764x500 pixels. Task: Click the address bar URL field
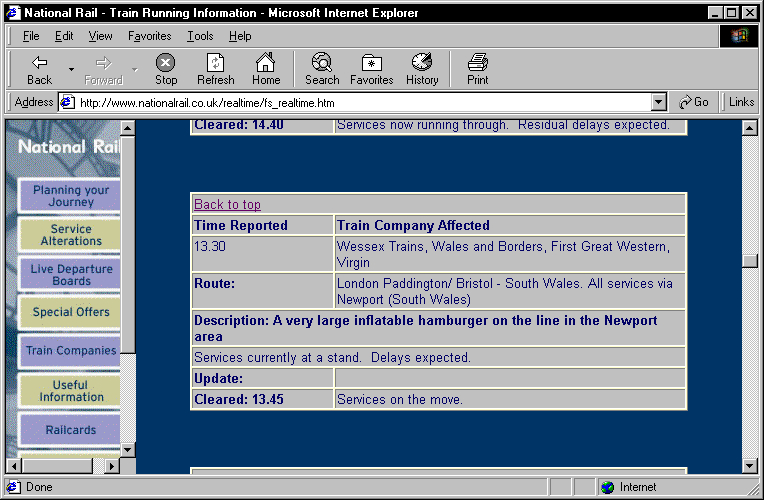(363, 102)
